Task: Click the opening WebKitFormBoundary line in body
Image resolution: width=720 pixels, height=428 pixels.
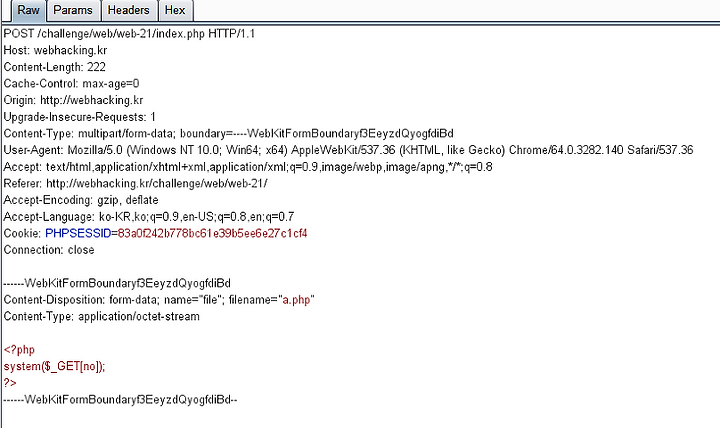Action: coord(117,283)
